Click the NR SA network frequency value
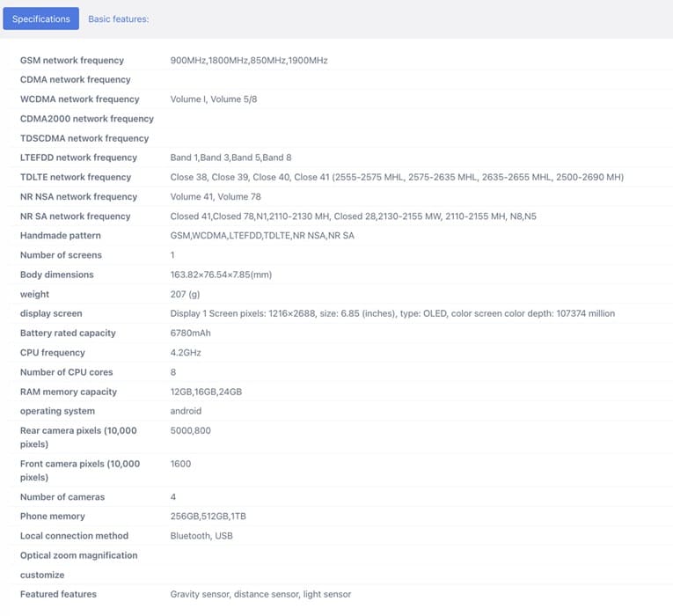The height and width of the screenshot is (616, 673). coord(353,216)
